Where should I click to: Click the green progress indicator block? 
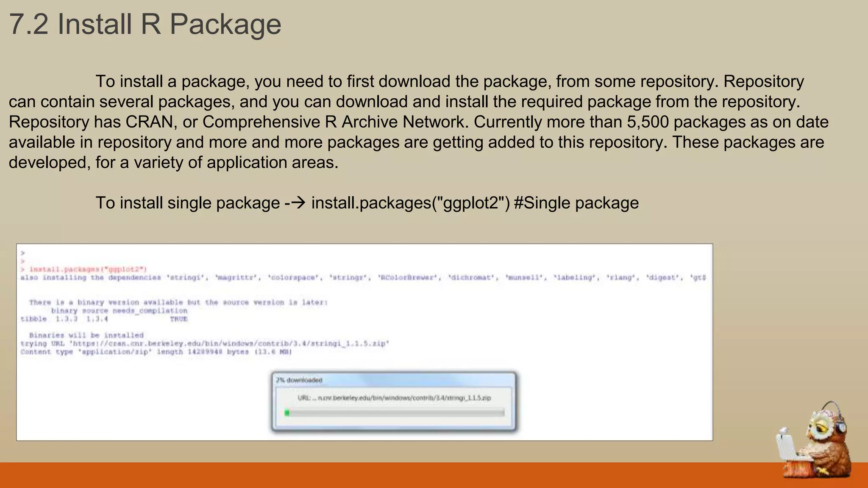[x=287, y=413]
